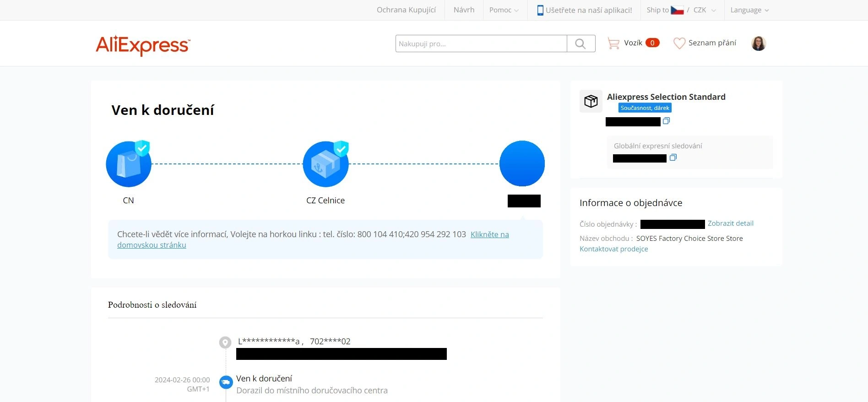868x402 pixels.
Task: Click the package box shipping icon
Action: [591, 101]
